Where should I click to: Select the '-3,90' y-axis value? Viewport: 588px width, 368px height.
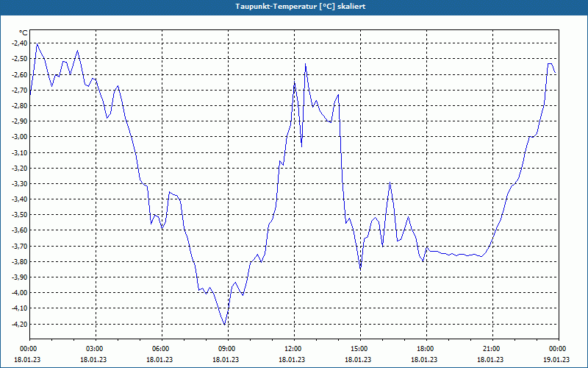click(20, 277)
